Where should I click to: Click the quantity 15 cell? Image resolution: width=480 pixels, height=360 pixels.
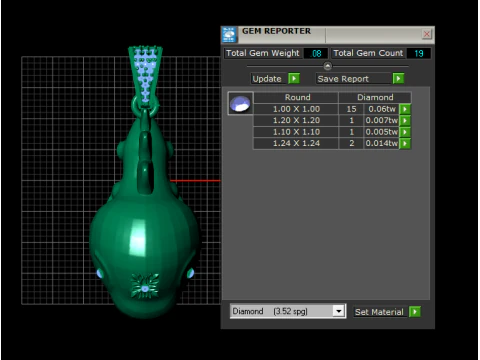(351, 109)
